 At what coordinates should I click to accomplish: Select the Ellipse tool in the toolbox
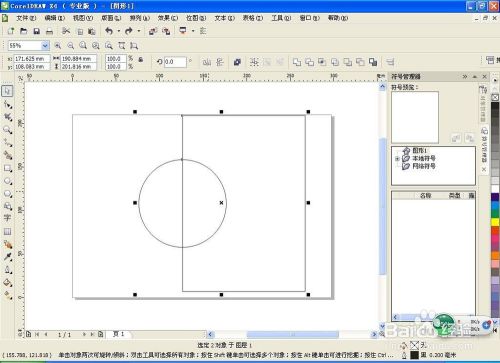click(7, 181)
